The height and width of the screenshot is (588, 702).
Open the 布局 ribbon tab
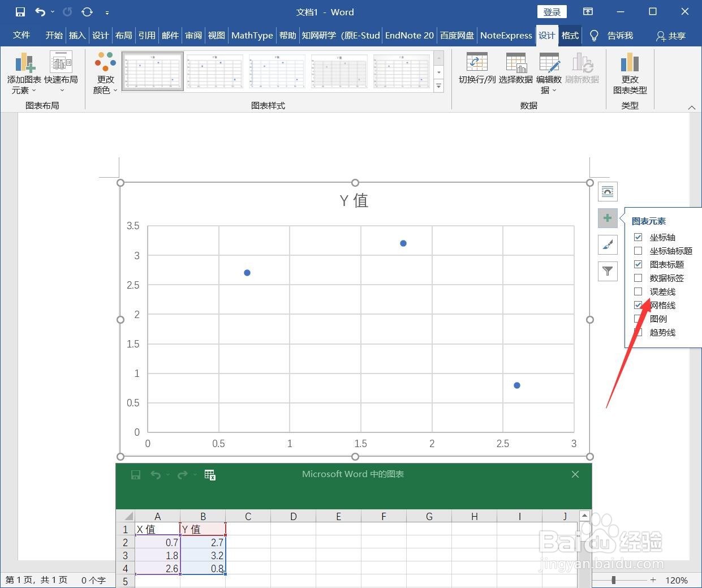(123, 35)
